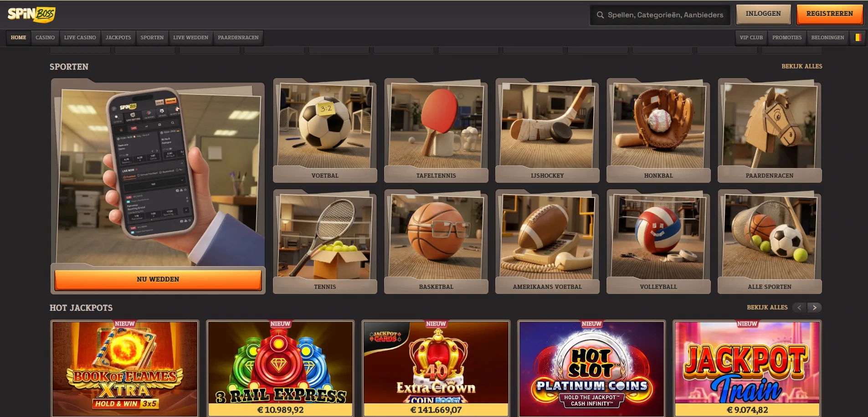Open the PROMOTIES menu item
The width and height of the screenshot is (868, 417).
786,37
